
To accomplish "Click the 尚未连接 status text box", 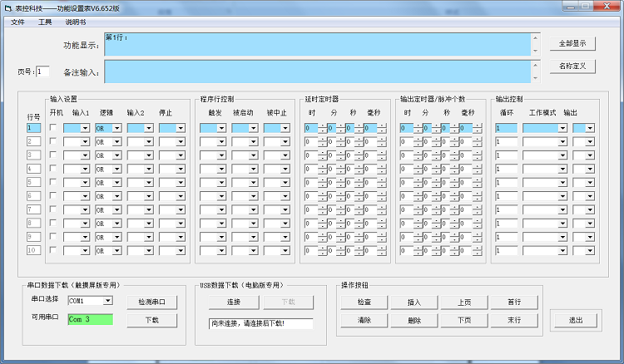I will pos(260,323).
